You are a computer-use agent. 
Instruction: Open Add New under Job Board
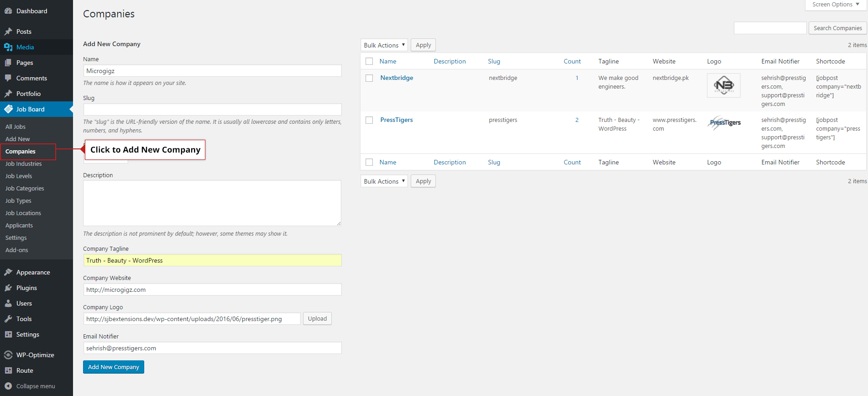[18, 139]
